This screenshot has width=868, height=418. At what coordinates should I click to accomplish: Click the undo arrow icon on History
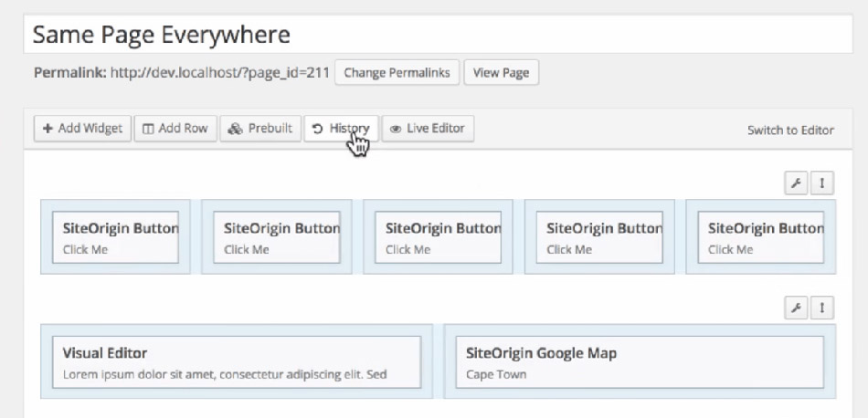[317, 129]
